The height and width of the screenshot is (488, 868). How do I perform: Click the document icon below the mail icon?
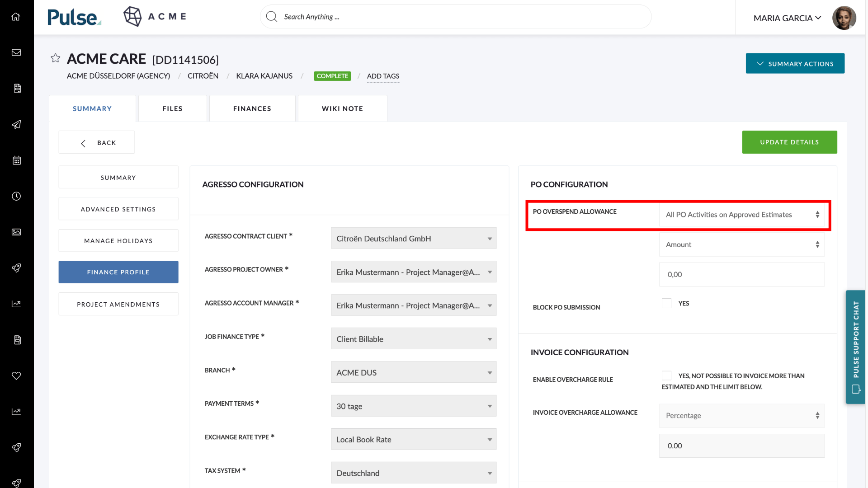click(17, 89)
